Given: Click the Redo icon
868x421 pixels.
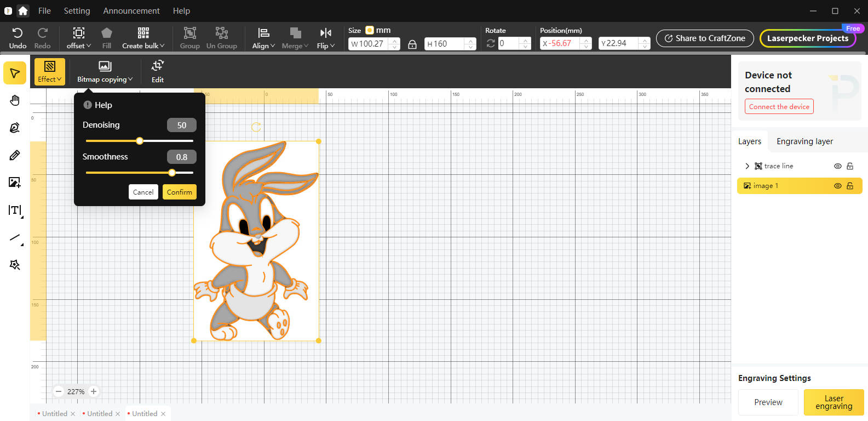Looking at the screenshot, I should tap(42, 38).
